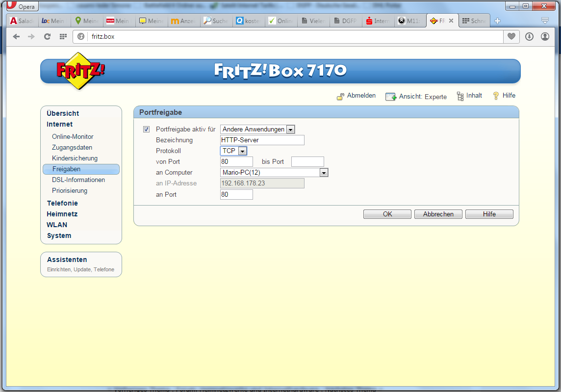
Task: Close the active FRITZ!Box tab
Action: pyautogui.click(x=451, y=21)
